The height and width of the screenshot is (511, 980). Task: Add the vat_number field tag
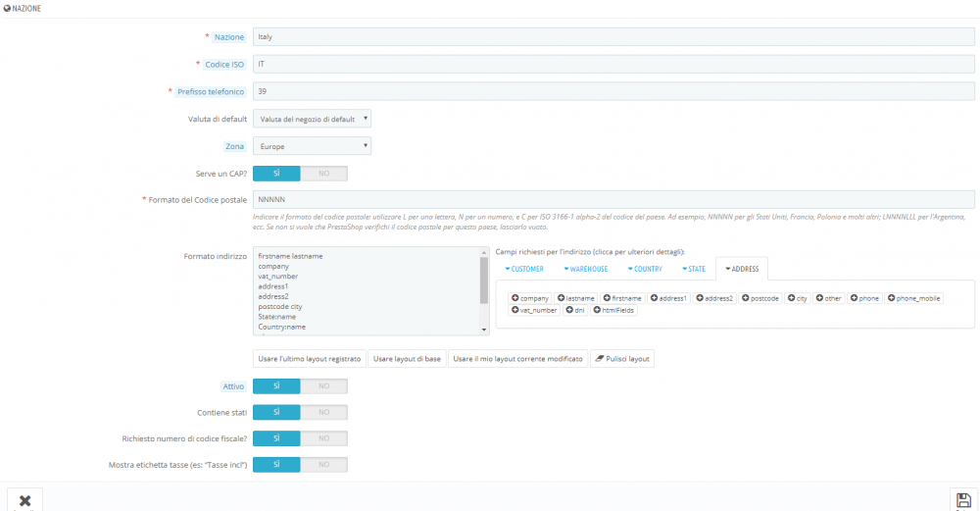click(534, 310)
